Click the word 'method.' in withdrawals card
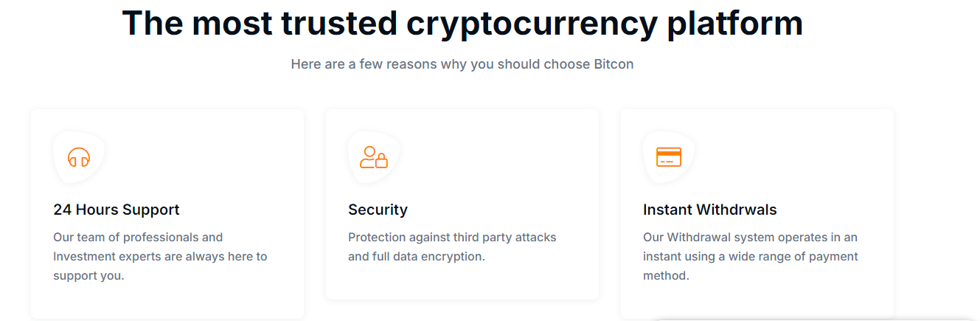This screenshot has width=980, height=321. tap(666, 276)
